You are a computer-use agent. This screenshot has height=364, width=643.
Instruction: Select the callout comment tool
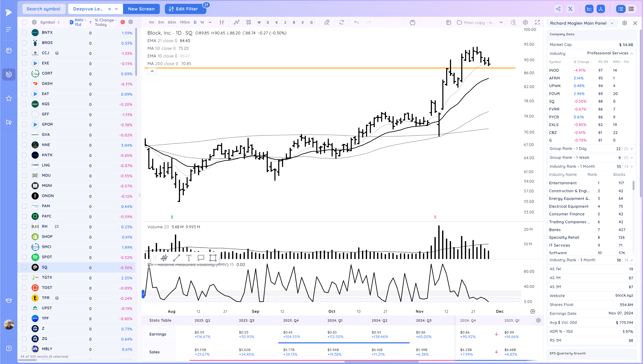[201, 258]
